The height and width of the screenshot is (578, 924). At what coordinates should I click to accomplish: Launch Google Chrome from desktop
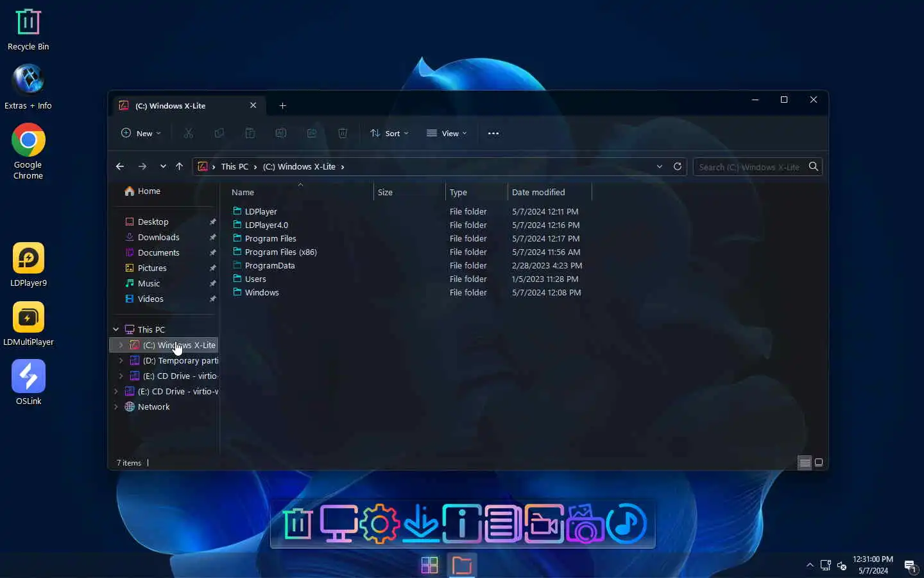point(28,152)
